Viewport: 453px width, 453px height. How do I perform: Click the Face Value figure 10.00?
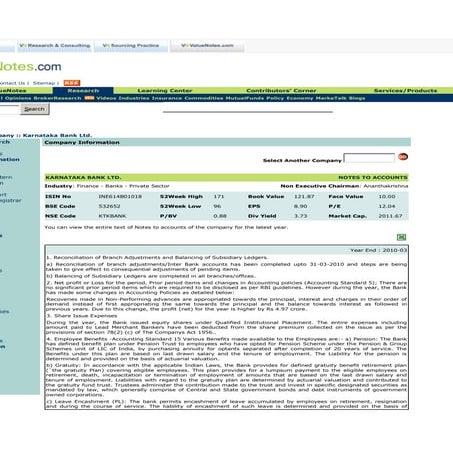point(387,196)
